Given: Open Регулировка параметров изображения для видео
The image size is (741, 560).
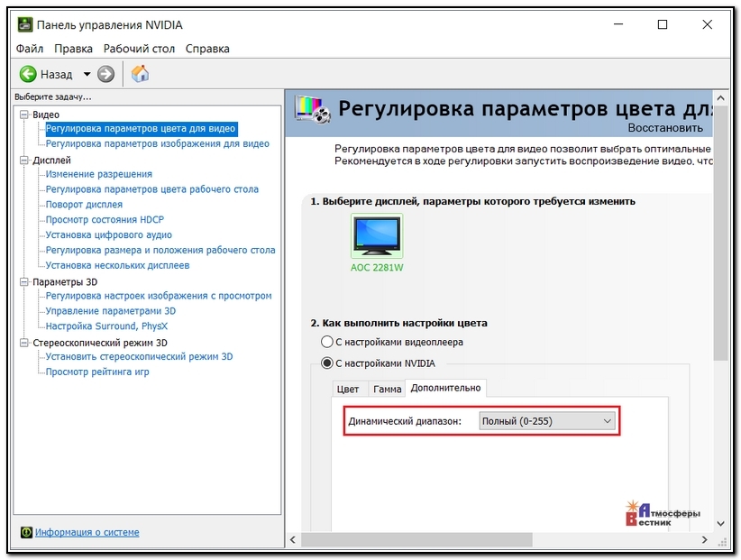Looking at the screenshot, I should click(158, 143).
